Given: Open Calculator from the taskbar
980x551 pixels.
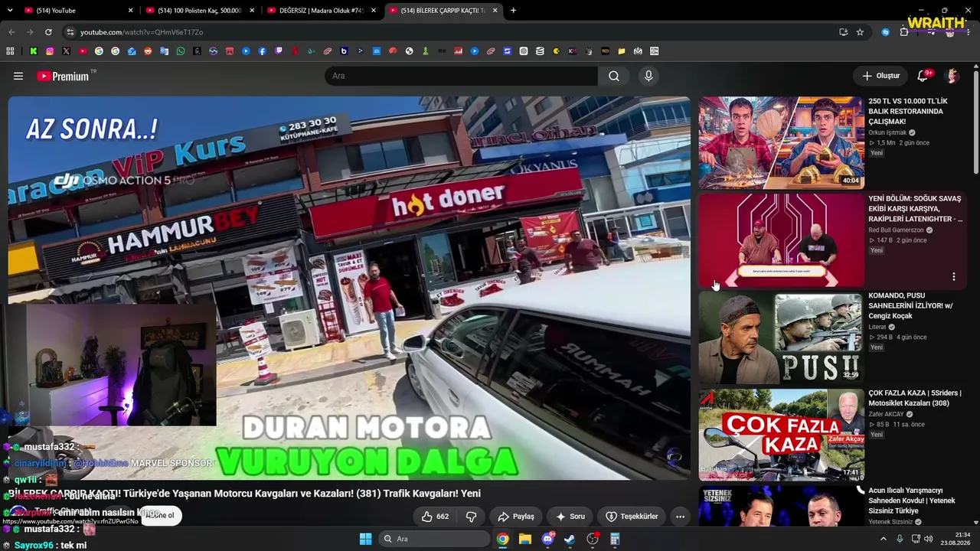Looking at the screenshot, I should coord(615,539).
